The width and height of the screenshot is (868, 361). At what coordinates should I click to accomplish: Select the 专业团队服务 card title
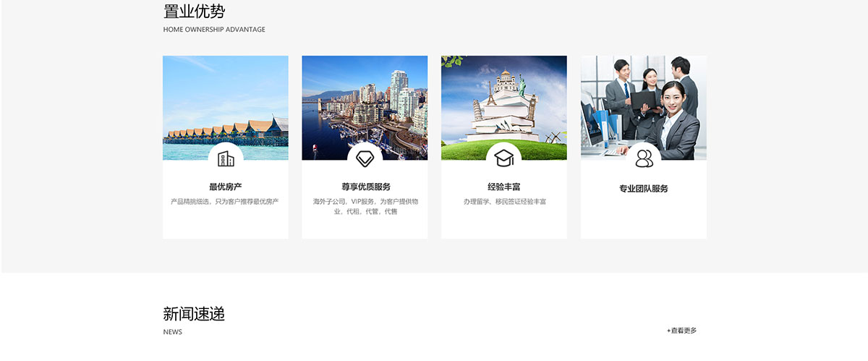click(644, 189)
